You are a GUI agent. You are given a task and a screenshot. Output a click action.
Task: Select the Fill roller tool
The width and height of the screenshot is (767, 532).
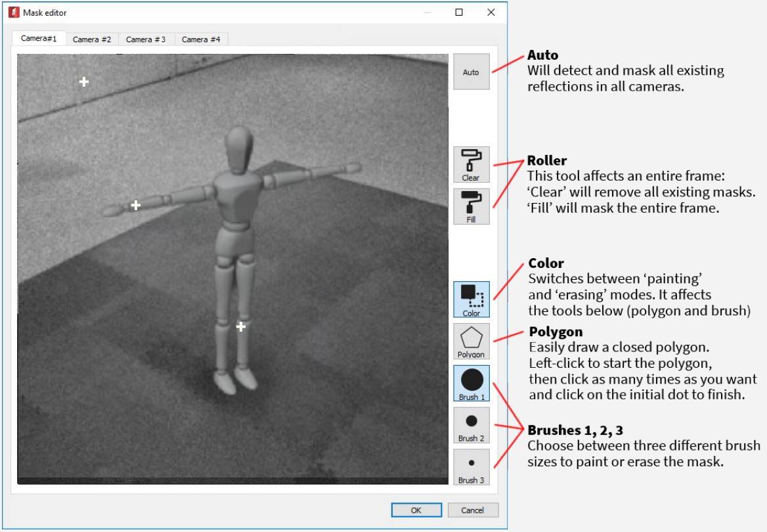tap(471, 206)
